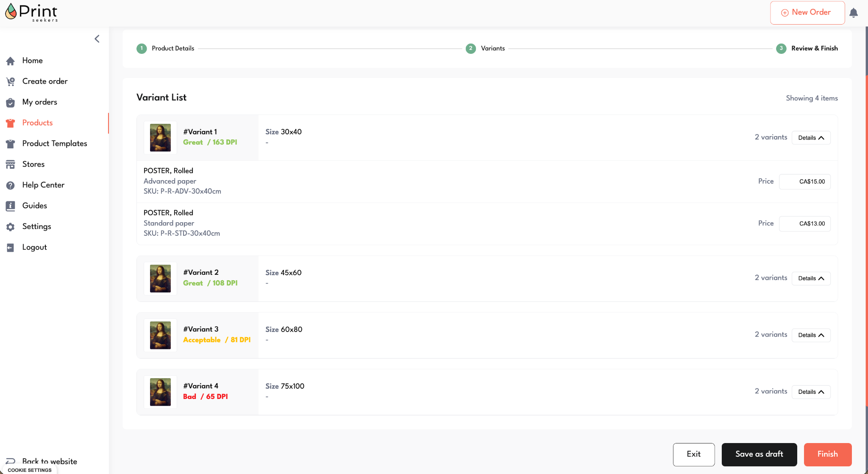Image resolution: width=868 pixels, height=474 pixels.
Task: Click SKU P-R-STD-30x40cm text
Action: [x=182, y=233]
